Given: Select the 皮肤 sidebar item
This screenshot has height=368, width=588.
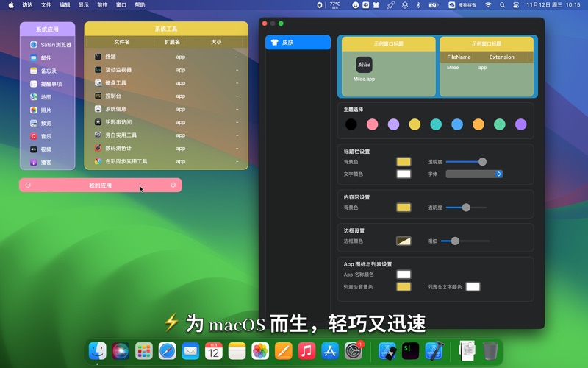Looking at the screenshot, I should point(298,43).
